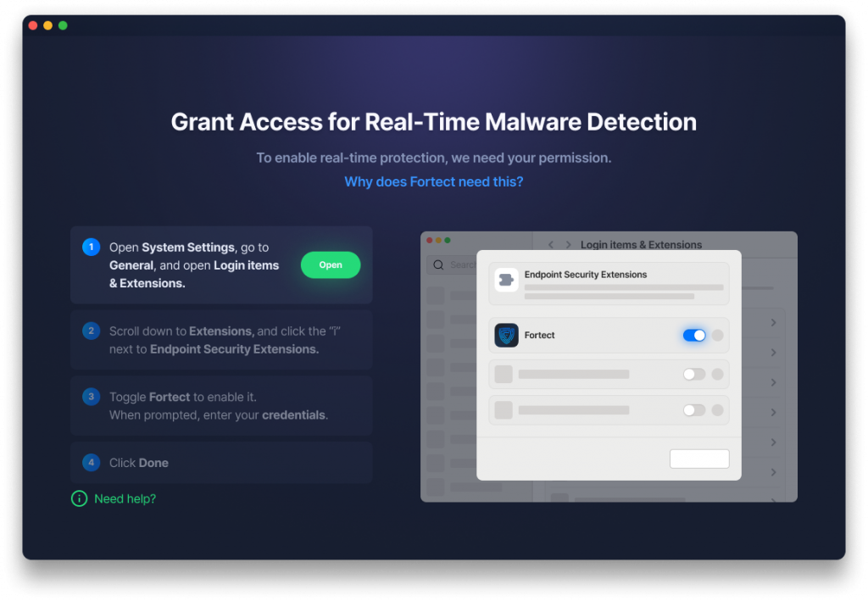868x601 pixels.
Task: Maximize the Fortect window with green button
Action: click(x=63, y=25)
